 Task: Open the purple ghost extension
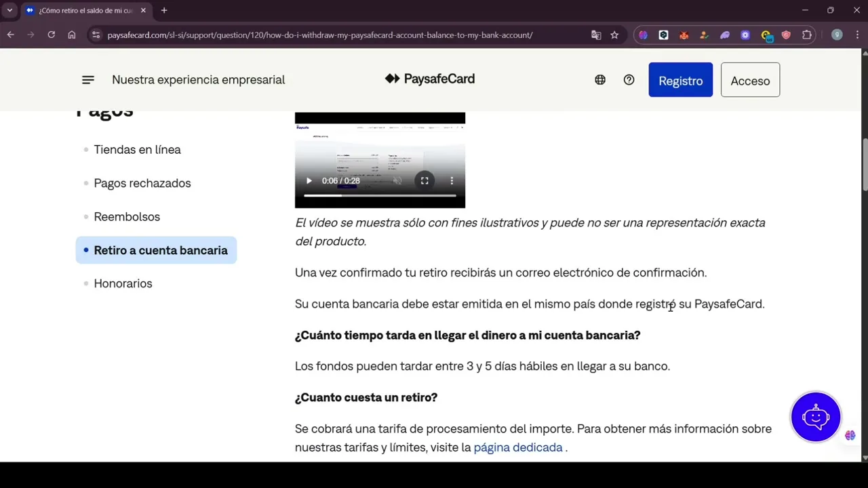725,35
